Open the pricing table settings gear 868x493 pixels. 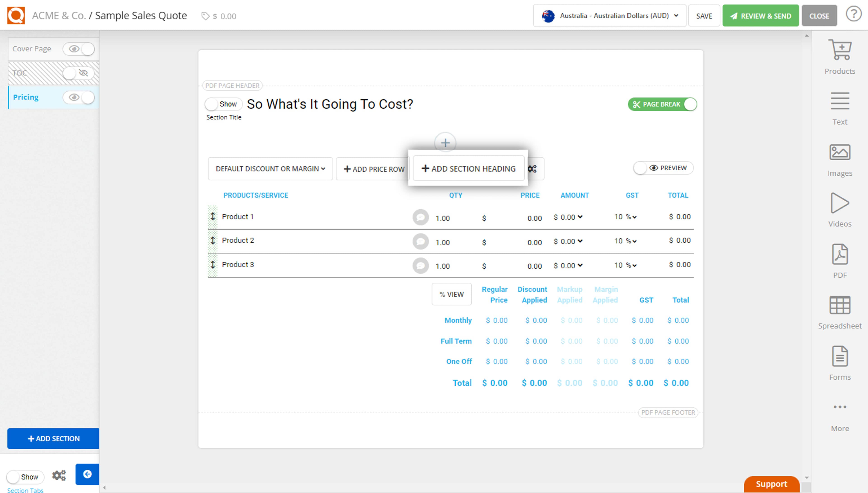[x=532, y=169]
